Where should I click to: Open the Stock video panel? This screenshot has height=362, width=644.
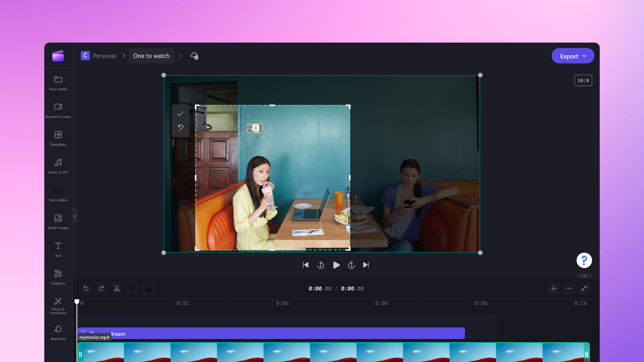[x=58, y=194]
